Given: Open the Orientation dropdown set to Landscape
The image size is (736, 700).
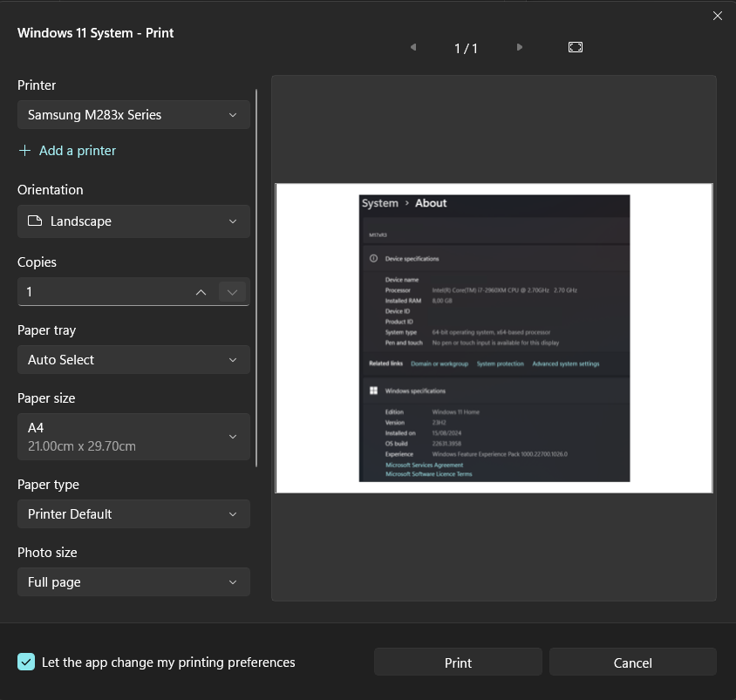Looking at the screenshot, I should coord(133,221).
